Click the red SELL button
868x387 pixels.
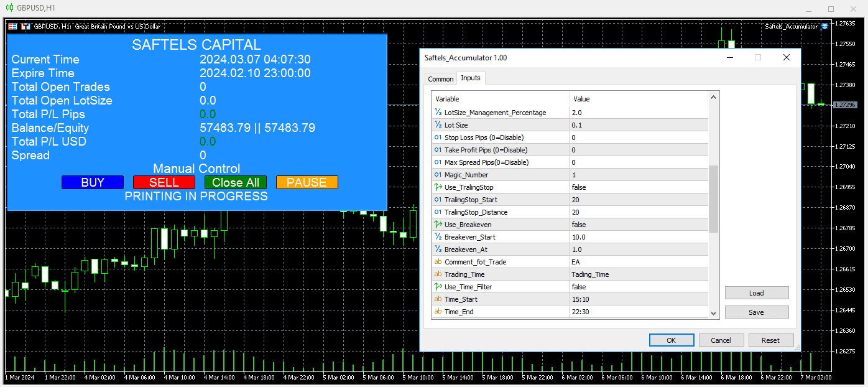(x=164, y=182)
